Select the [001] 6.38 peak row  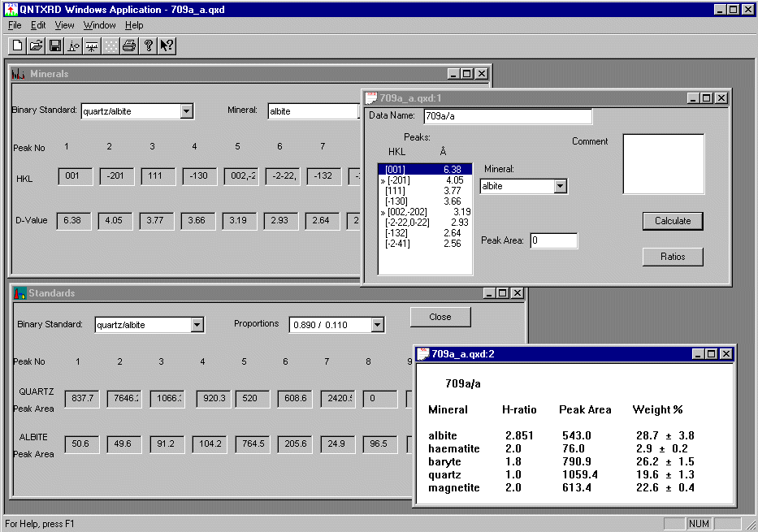pos(424,170)
